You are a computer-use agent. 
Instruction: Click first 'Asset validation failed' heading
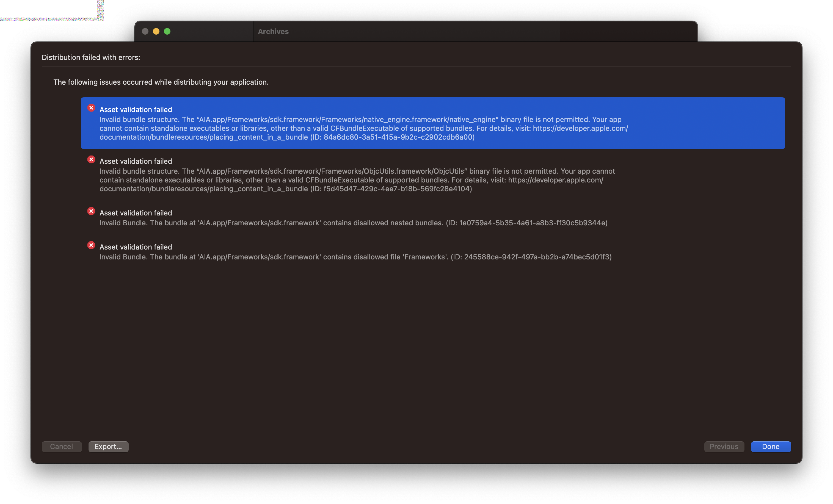[x=136, y=110]
